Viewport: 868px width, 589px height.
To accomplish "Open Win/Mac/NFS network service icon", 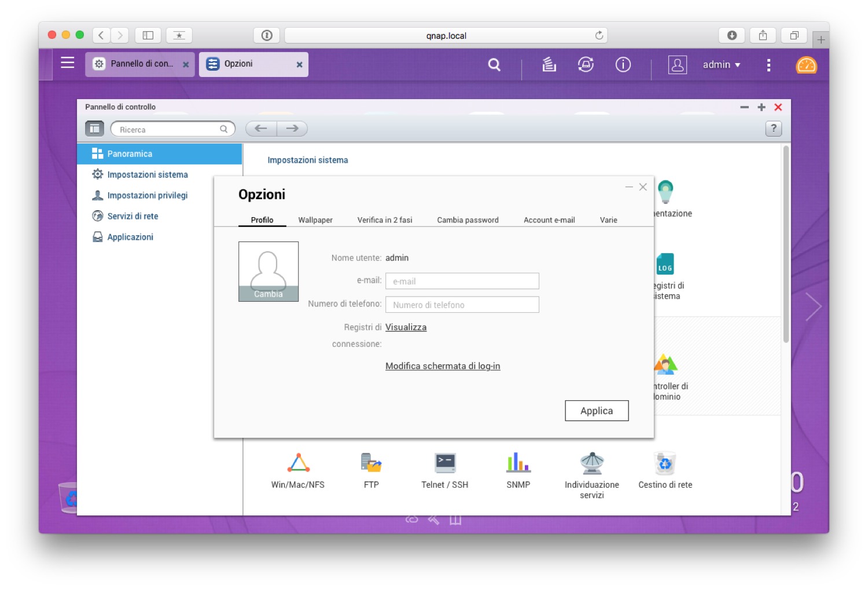I will (x=298, y=463).
